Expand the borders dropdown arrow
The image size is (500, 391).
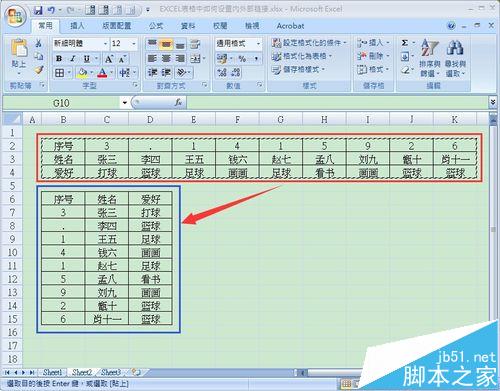click(69, 72)
